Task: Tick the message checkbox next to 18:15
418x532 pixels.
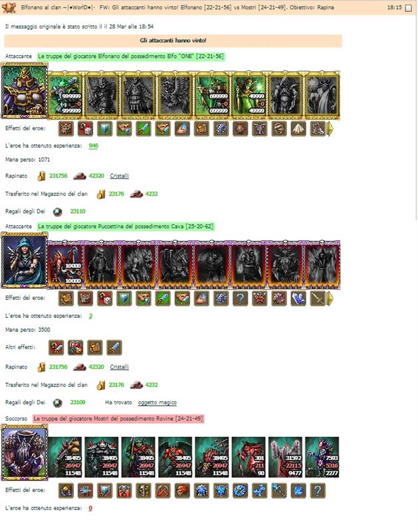Action: point(409,7)
